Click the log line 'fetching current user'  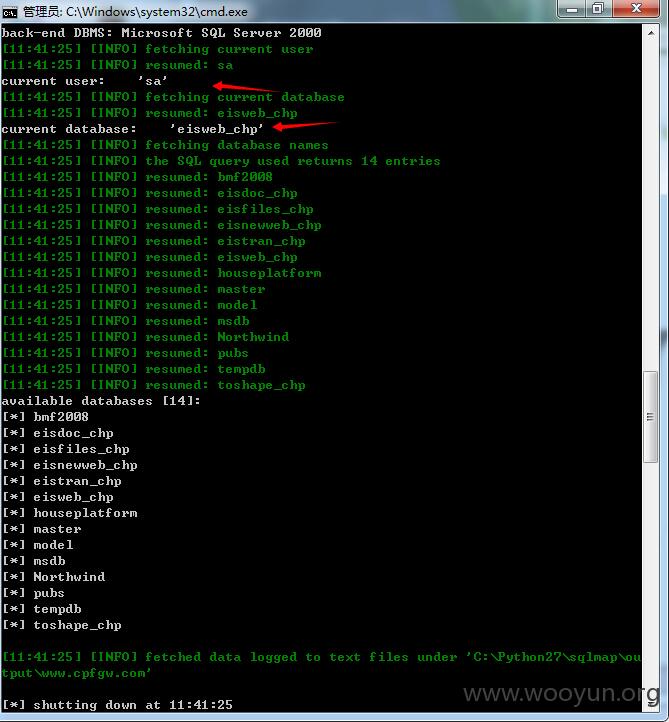pos(158,49)
